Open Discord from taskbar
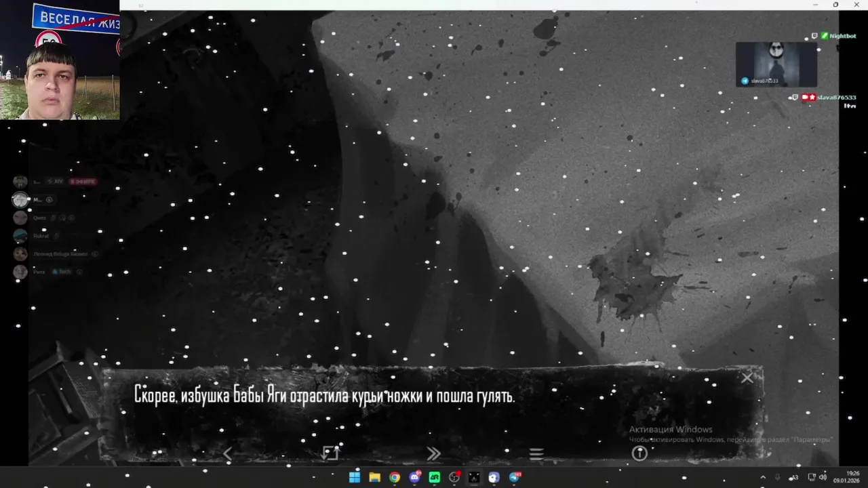868x488 pixels. tap(414, 477)
